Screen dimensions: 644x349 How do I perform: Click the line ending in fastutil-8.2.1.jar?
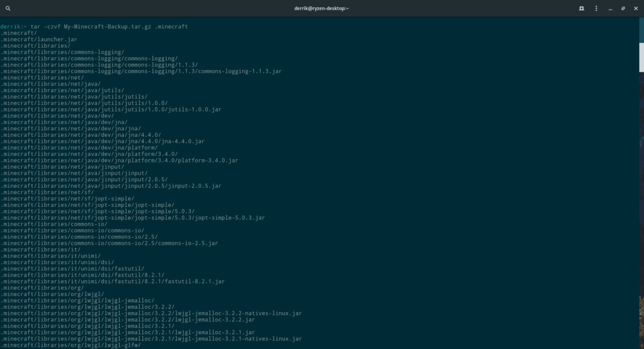click(113, 281)
